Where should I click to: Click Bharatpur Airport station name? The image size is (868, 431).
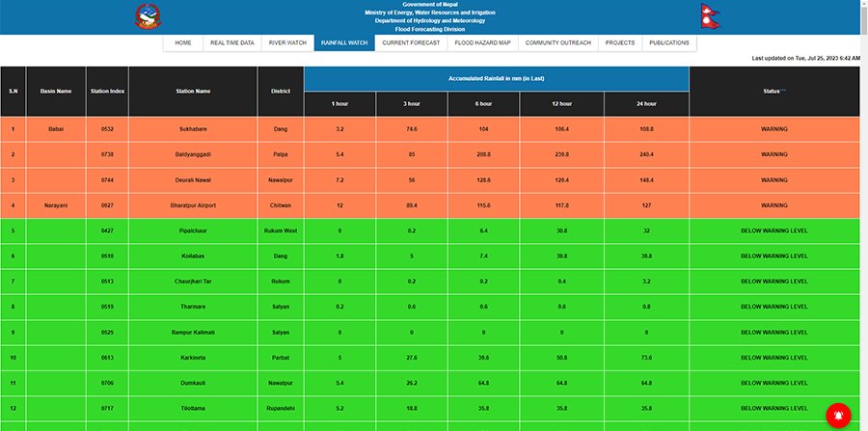click(x=193, y=205)
